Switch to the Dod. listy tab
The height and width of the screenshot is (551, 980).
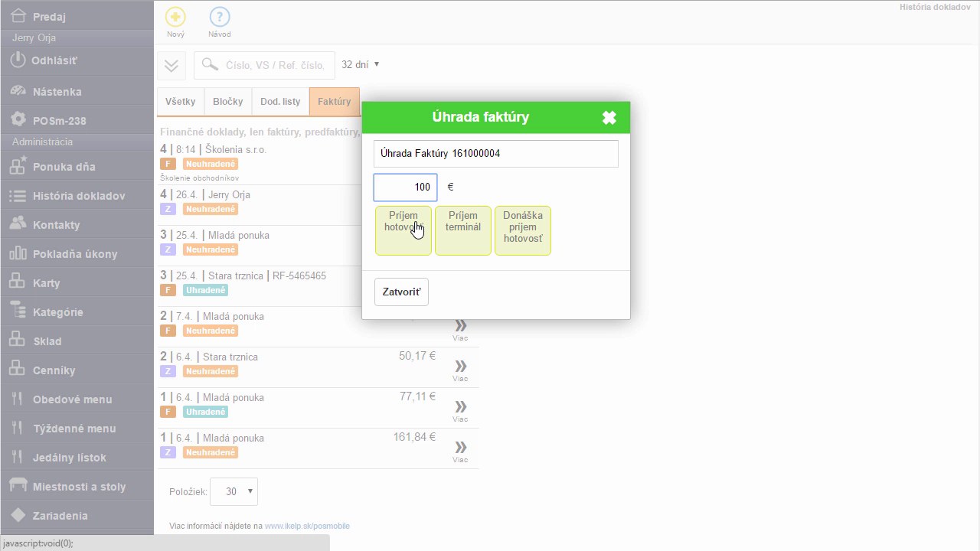[280, 102]
